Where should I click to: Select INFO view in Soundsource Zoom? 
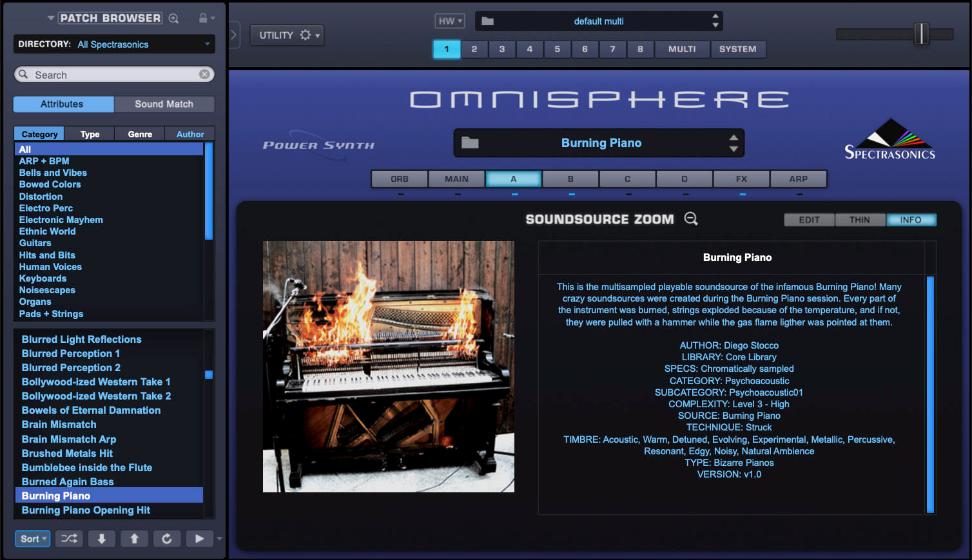pos(911,220)
